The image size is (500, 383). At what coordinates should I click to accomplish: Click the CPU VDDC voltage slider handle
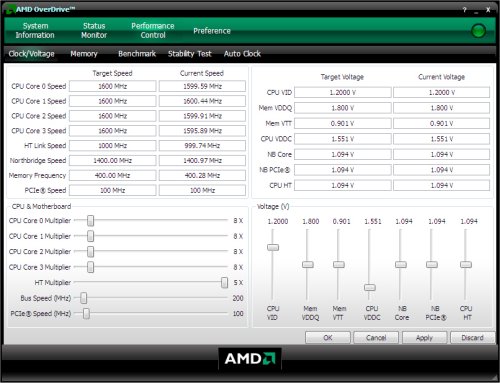coord(370,287)
